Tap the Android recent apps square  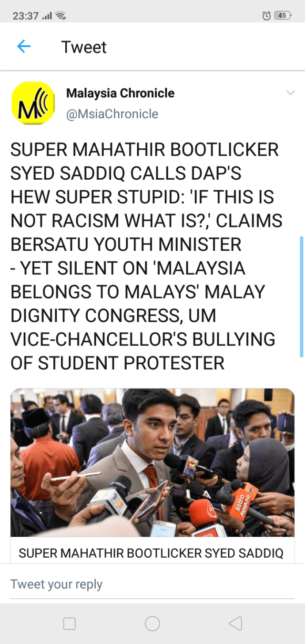click(70, 624)
